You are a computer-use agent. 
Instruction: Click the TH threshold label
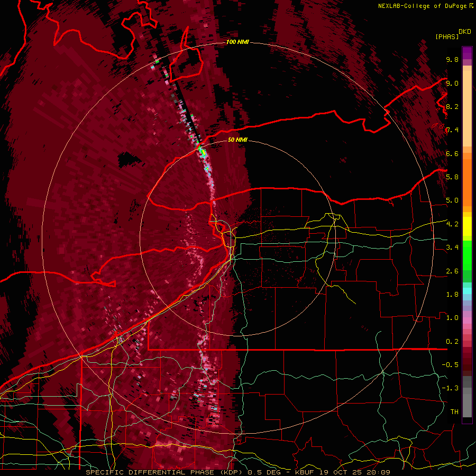(x=454, y=412)
